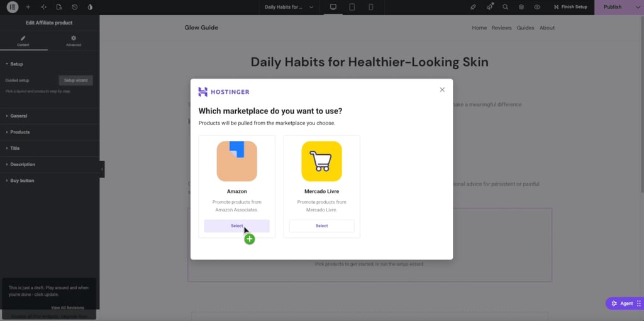Click View All Revisions link
The image size is (644, 321).
click(67, 307)
